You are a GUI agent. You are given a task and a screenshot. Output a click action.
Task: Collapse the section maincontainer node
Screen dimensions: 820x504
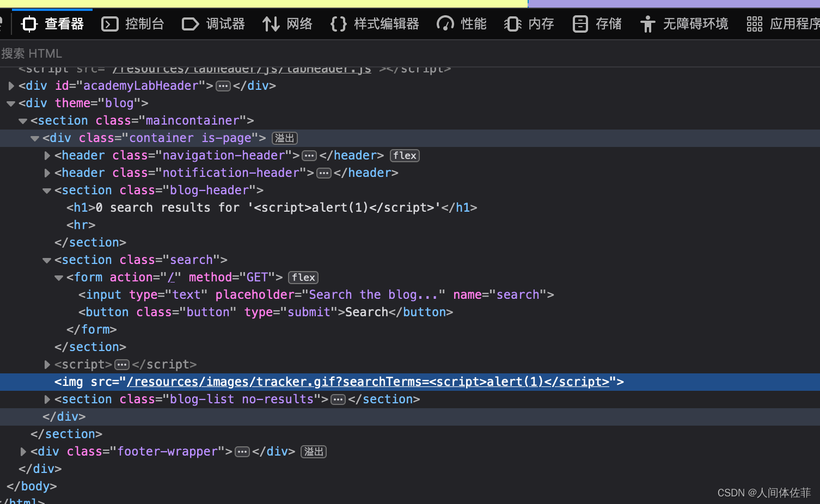(23, 121)
